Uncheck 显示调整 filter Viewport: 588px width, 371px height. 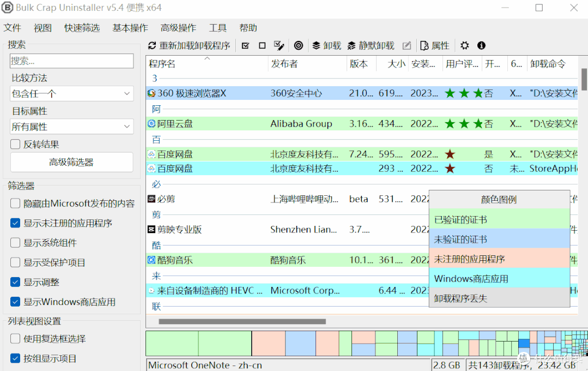[x=15, y=282]
